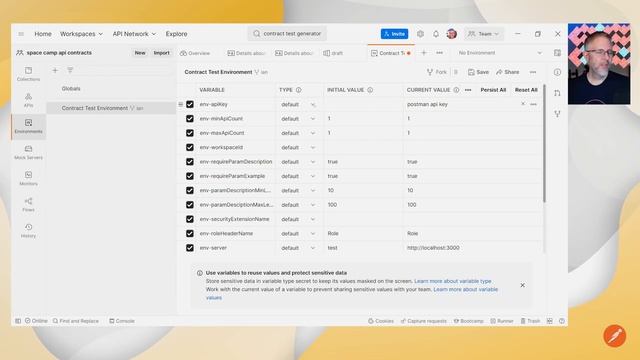Viewport: 640px width, 360px height.
Task: Open the APIs sidebar icon
Action: (x=28, y=100)
